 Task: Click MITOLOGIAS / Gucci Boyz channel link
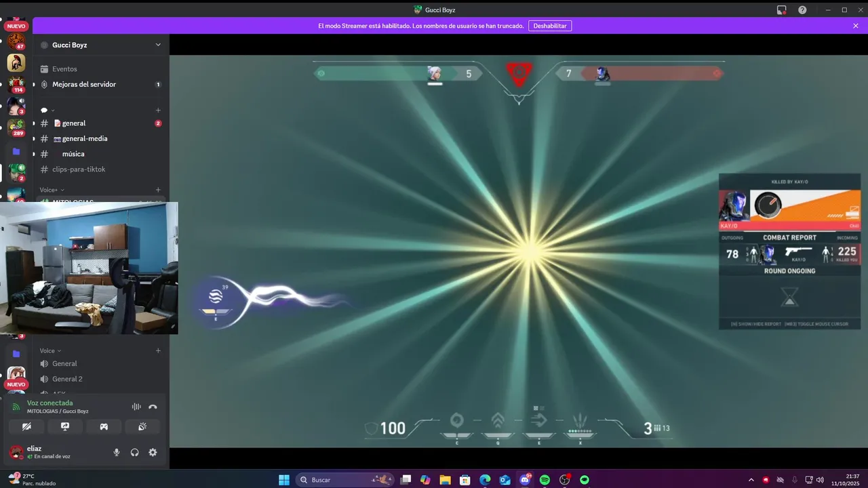click(x=58, y=411)
